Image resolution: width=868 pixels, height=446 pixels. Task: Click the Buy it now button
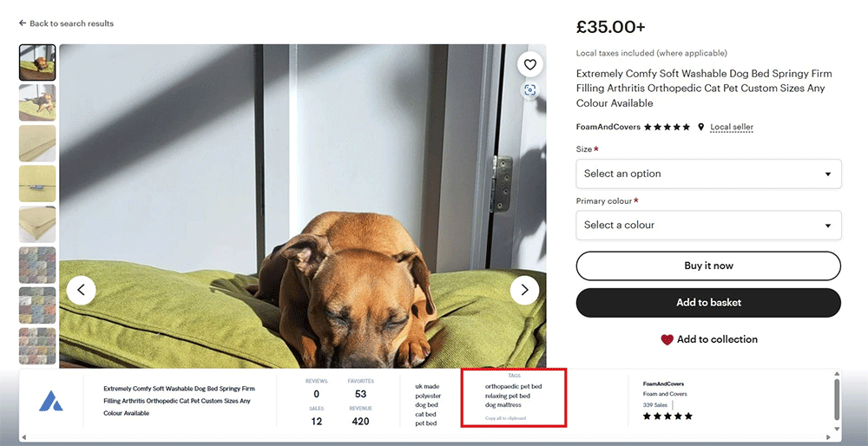coord(708,266)
